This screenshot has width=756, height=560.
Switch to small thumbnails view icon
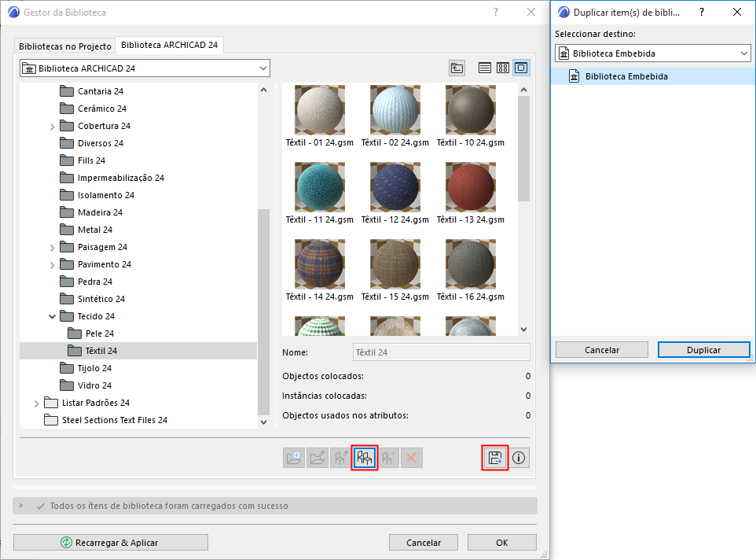[x=503, y=68]
